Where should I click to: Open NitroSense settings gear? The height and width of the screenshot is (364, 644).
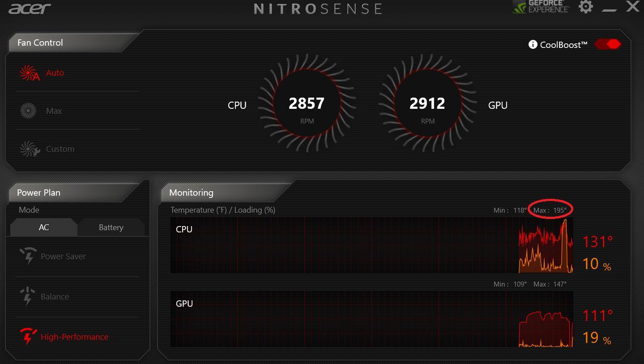pyautogui.click(x=585, y=7)
